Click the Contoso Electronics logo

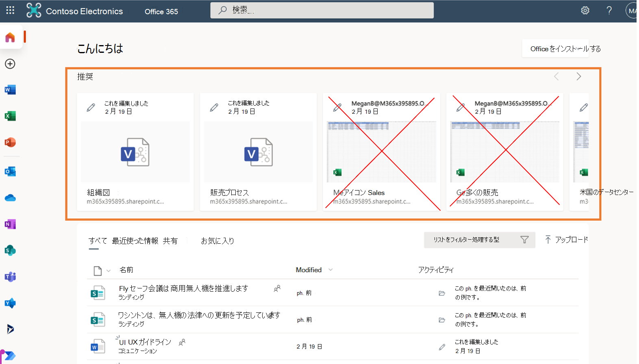[x=34, y=11]
